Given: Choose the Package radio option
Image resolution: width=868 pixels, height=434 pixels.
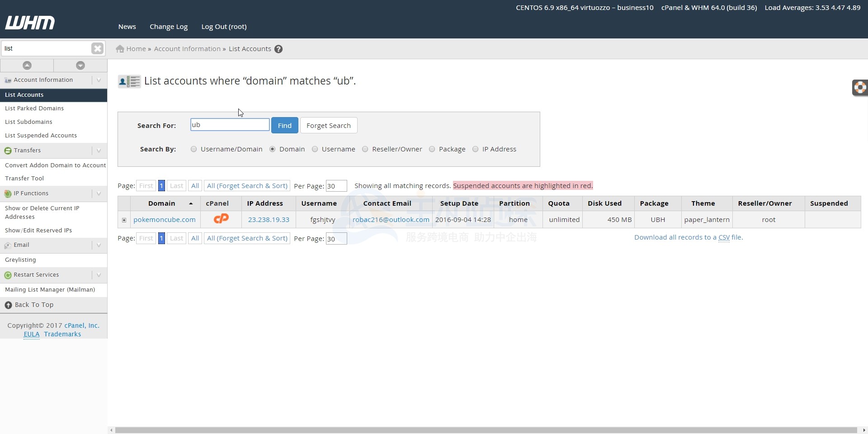Looking at the screenshot, I should pos(432,149).
